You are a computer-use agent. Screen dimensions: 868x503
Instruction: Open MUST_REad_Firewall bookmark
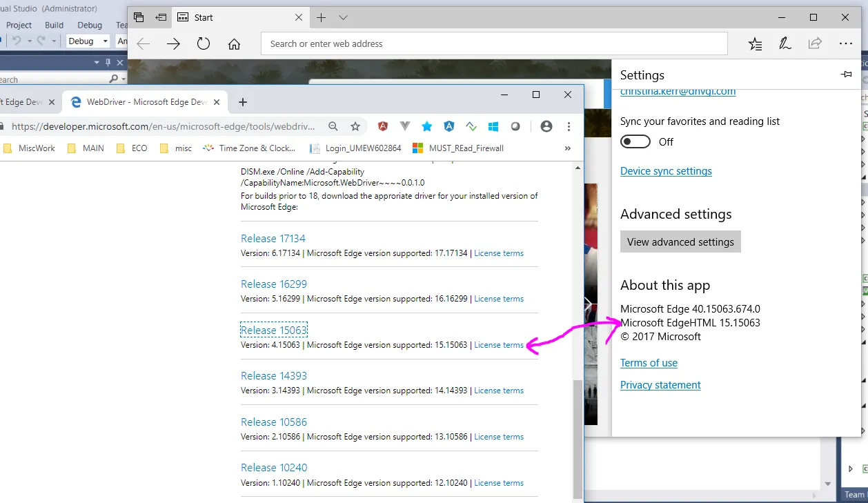[458, 148]
